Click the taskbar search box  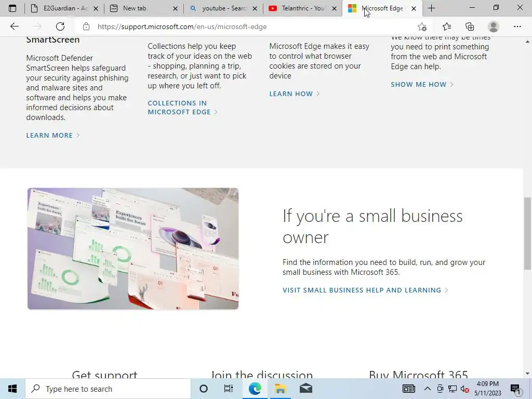[x=108, y=389]
